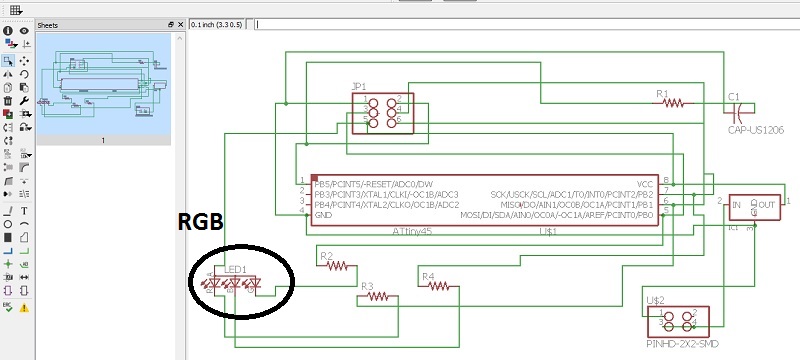Click the JP1 connector label
Screen dimensions: 800x360
(x=359, y=88)
